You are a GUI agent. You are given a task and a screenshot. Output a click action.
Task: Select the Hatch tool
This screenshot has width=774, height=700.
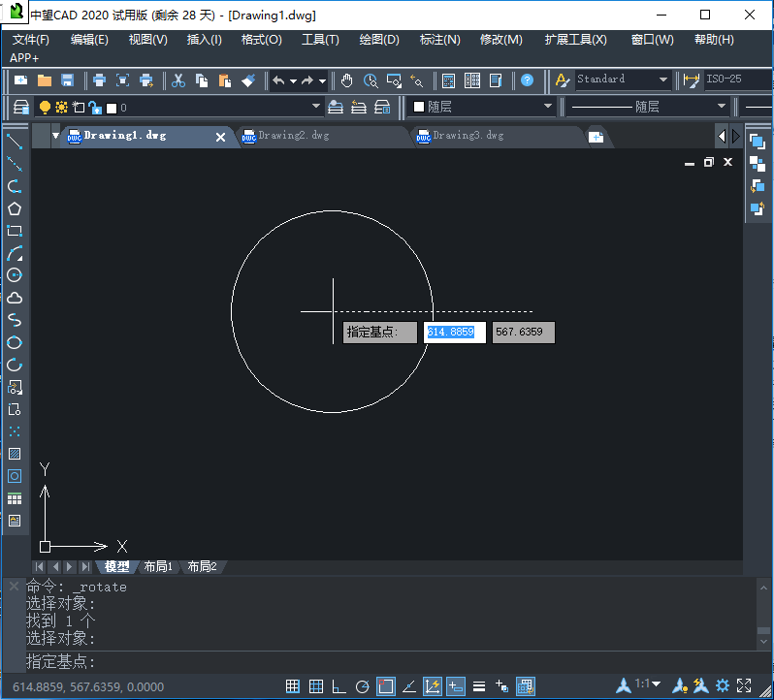point(15,454)
